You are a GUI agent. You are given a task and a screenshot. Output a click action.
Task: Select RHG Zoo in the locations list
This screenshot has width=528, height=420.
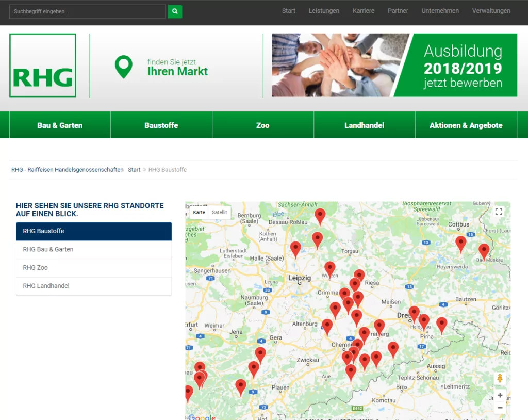pos(94,268)
